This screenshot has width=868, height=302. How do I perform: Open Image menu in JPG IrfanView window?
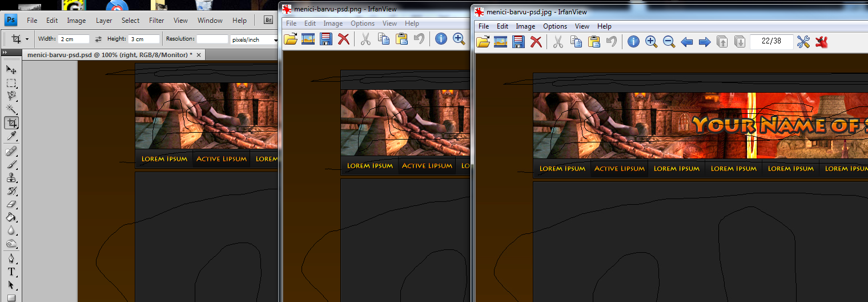click(525, 26)
